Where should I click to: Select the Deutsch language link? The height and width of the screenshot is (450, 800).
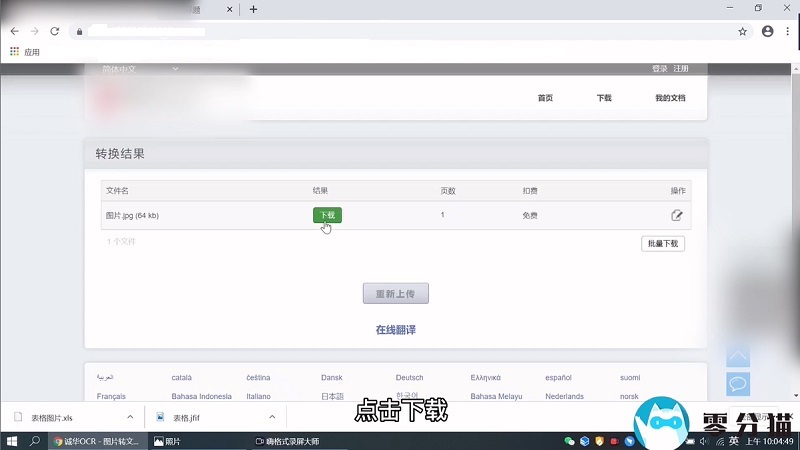pyautogui.click(x=409, y=378)
